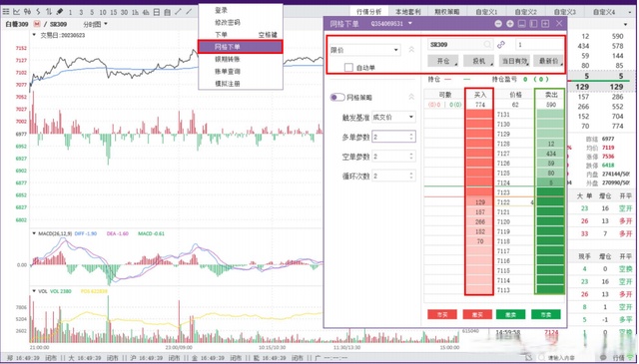Increase the 多单参数 spinner value

411,134
